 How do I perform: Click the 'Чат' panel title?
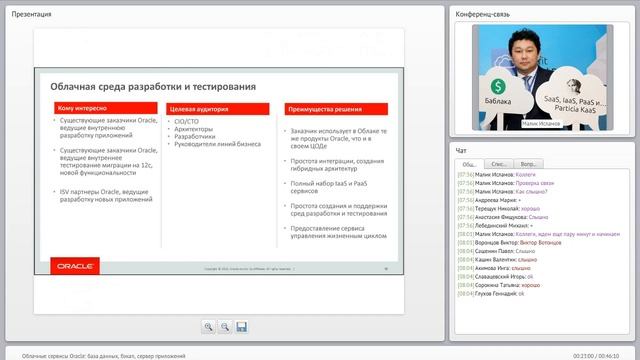461,151
